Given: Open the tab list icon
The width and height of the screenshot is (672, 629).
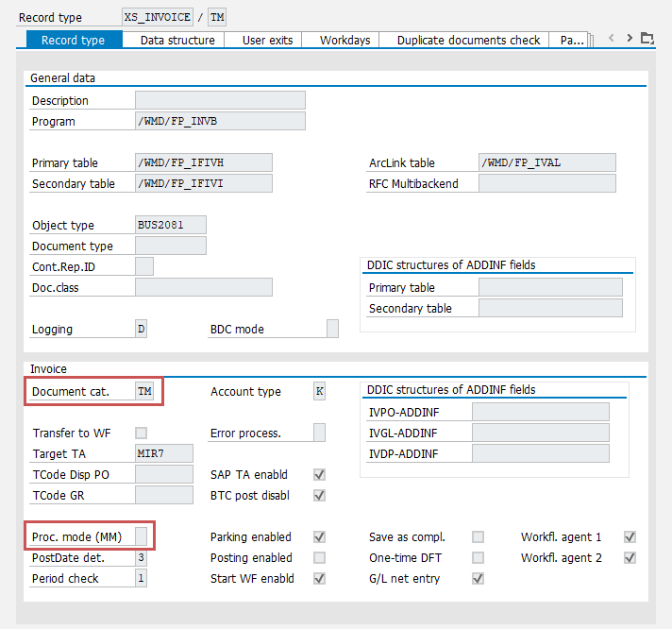Looking at the screenshot, I should point(647,39).
